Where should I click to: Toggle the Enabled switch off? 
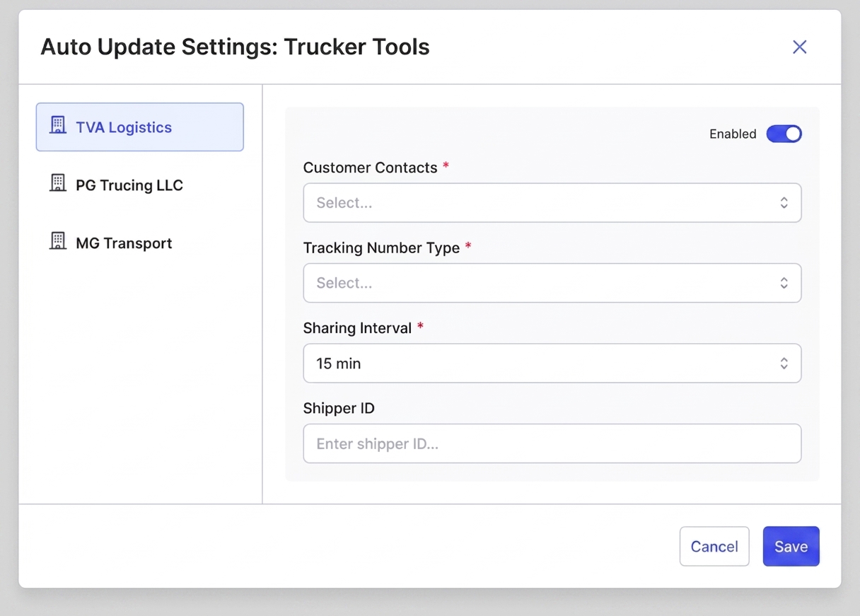point(784,134)
